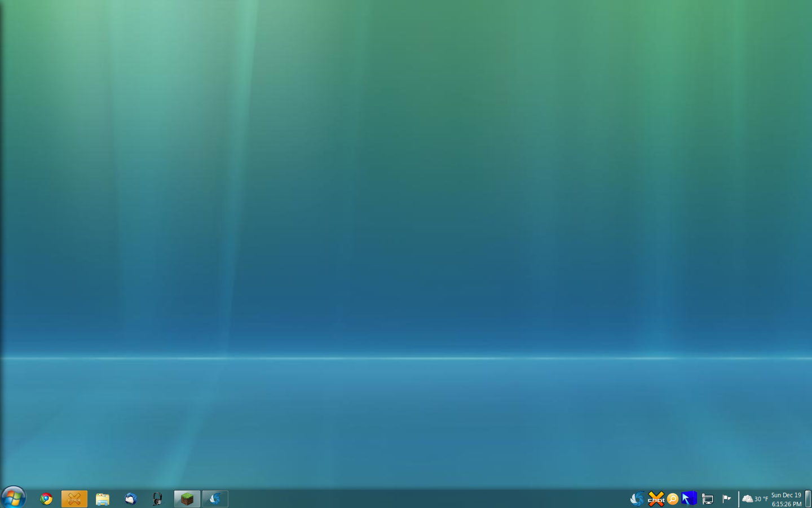Launch Thunderbird mail from the taskbar
This screenshot has height=508, width=812.
(x=131, y=499)
